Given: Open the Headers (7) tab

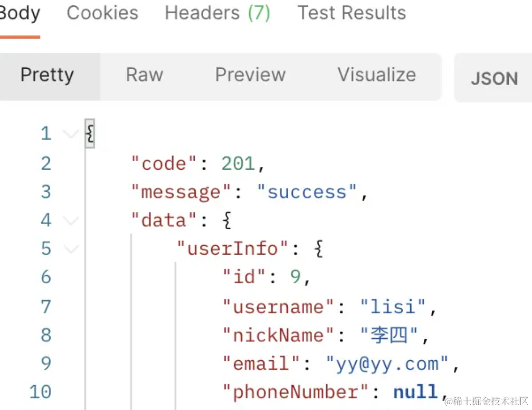Looking at the screenshot, I should coord(217,13).
